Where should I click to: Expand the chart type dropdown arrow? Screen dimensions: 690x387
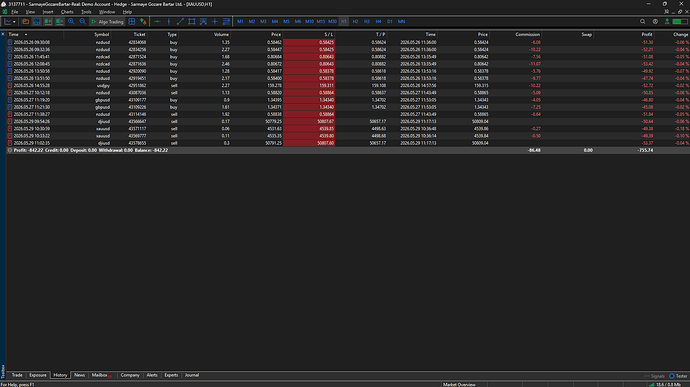pyautogui.click(x=14, y=22)
